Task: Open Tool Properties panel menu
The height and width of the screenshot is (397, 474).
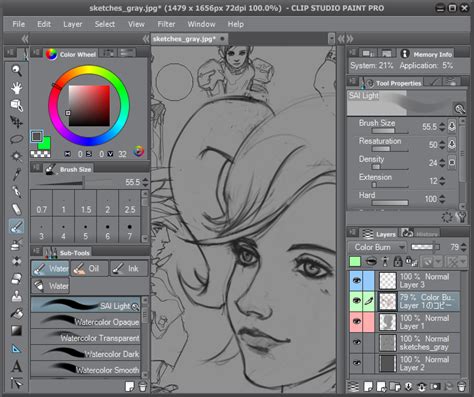Action: pos(352,81)
